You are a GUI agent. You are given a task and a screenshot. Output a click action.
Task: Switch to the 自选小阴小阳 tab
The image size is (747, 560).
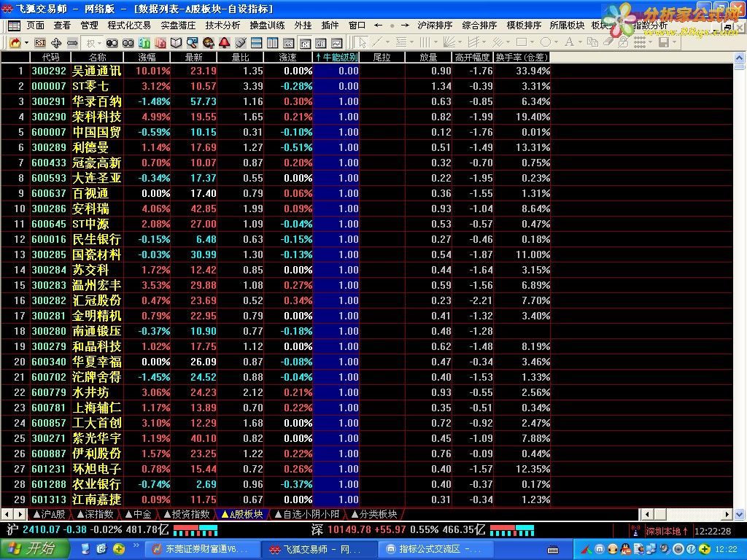point(307,514)
